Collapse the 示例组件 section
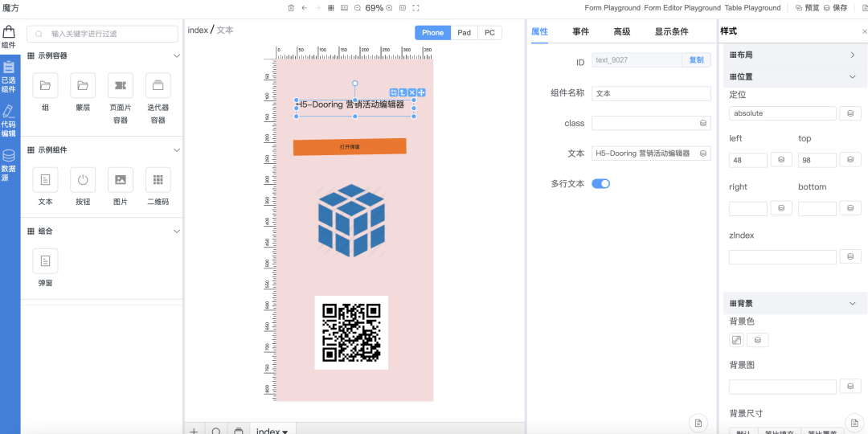This screenshot has height=434, width=868. [x=177, y=150]
